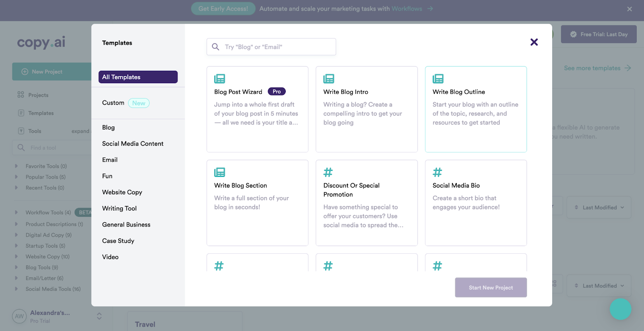This screenshot has height=331, width=644.
Task: Expand Social Media Tools (16) group
Action: coord(17,289)
